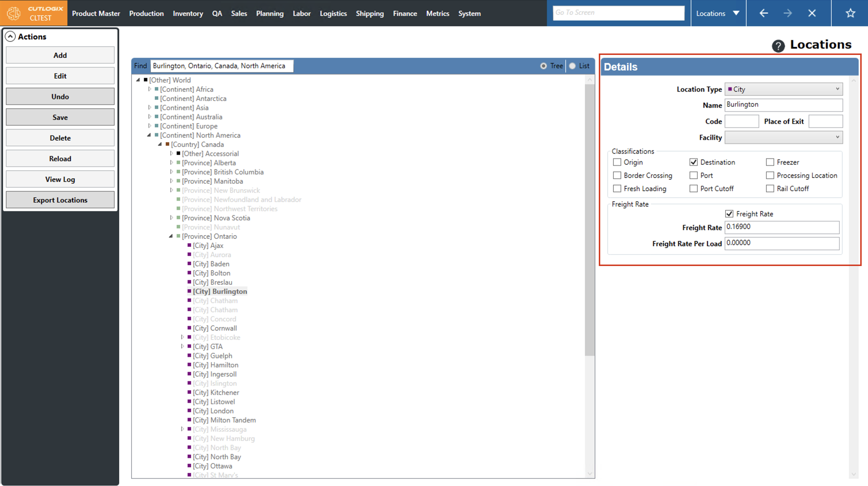Viewport: 868px width, 486px height.
Task: Open the Facility dropdown
Action: tap(783, 137)
